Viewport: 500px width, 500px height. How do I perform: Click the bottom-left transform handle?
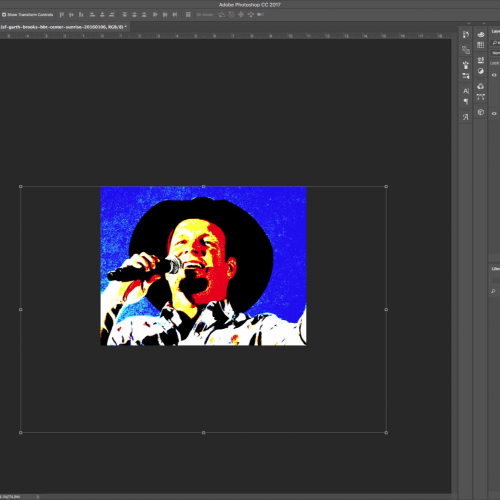point(21,433)
